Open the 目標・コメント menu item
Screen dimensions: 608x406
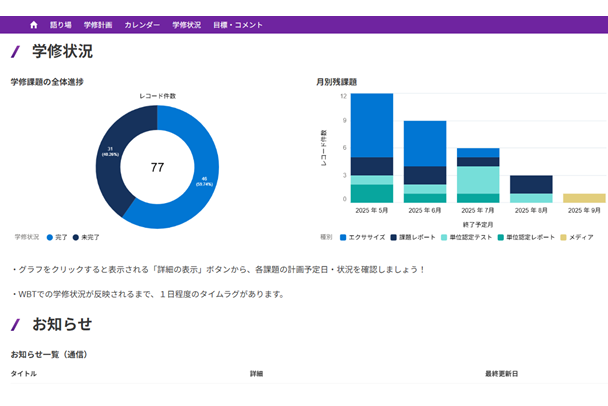(x=238, y=25)
